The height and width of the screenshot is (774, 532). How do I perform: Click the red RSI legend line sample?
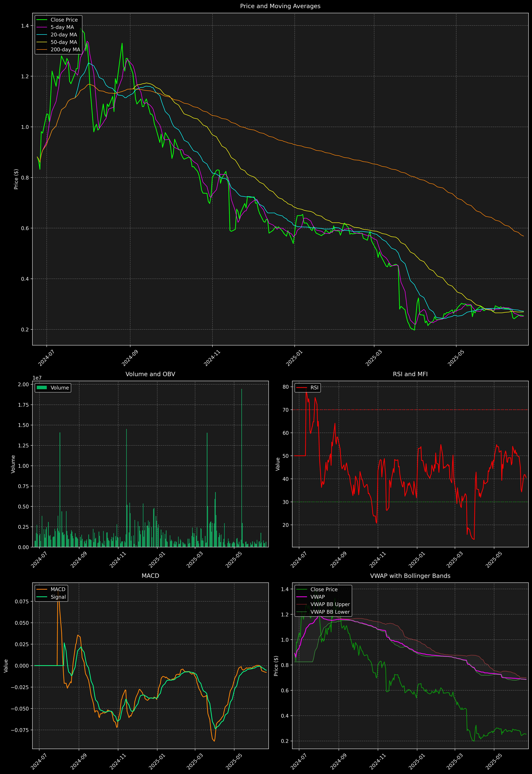click(302, 388)
